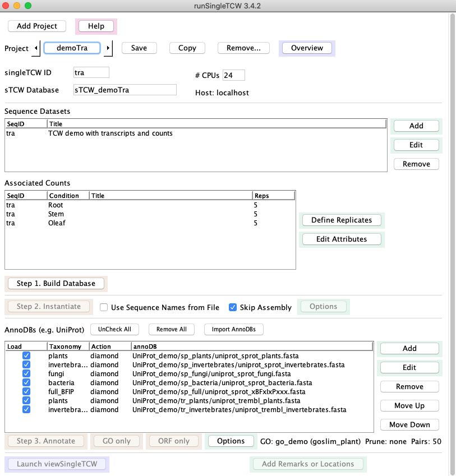The width and height of the screenshot is (456, 476).
Task: Uncheck Load box for full_BFIP annoDB
Action: coord(26,392)
